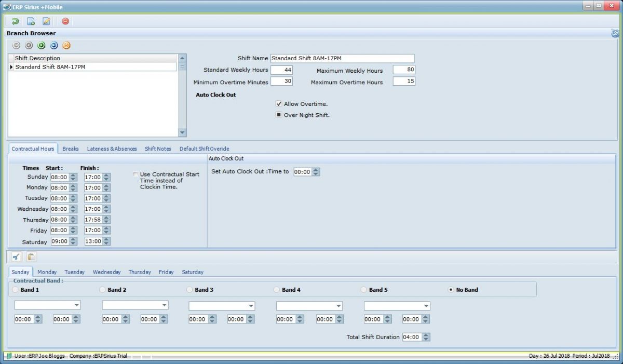Click the new record document icon

31,21
